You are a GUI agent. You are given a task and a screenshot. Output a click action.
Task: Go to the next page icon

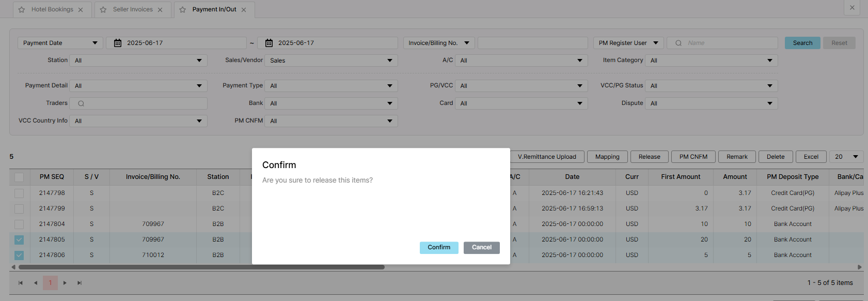pos(65,283)
